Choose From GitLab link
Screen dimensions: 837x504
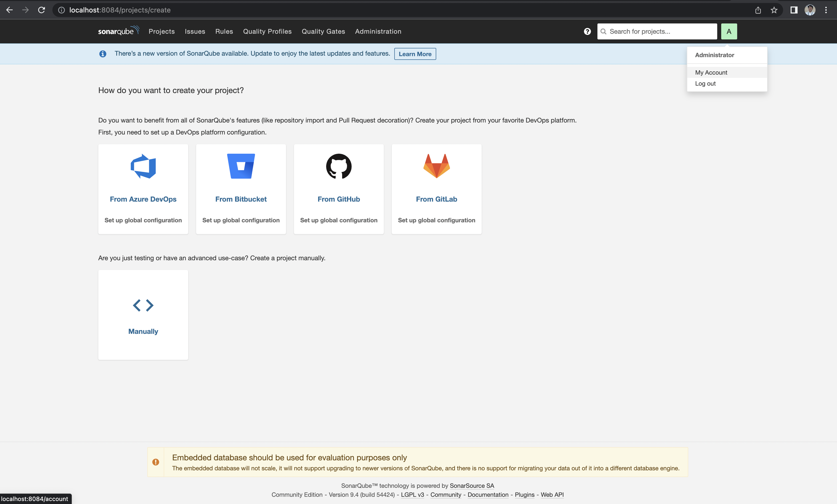tap(436, 199)
